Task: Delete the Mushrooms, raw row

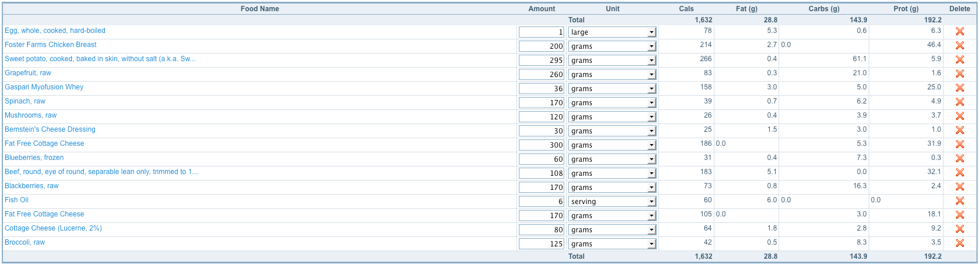Action: pos(959,116)
